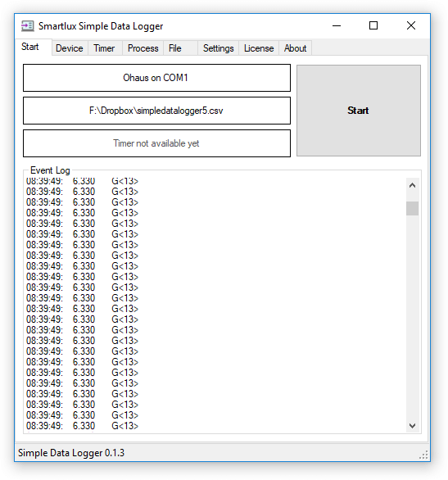448x480 pixels.
Task: Select the Start tab
Action: pyautogui.click(x=30, y=47)
